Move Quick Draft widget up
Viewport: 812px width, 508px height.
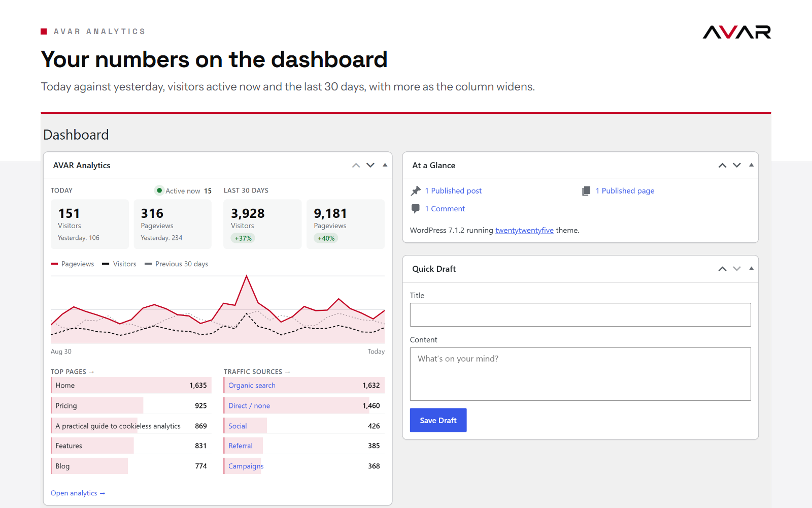point(722,269)
